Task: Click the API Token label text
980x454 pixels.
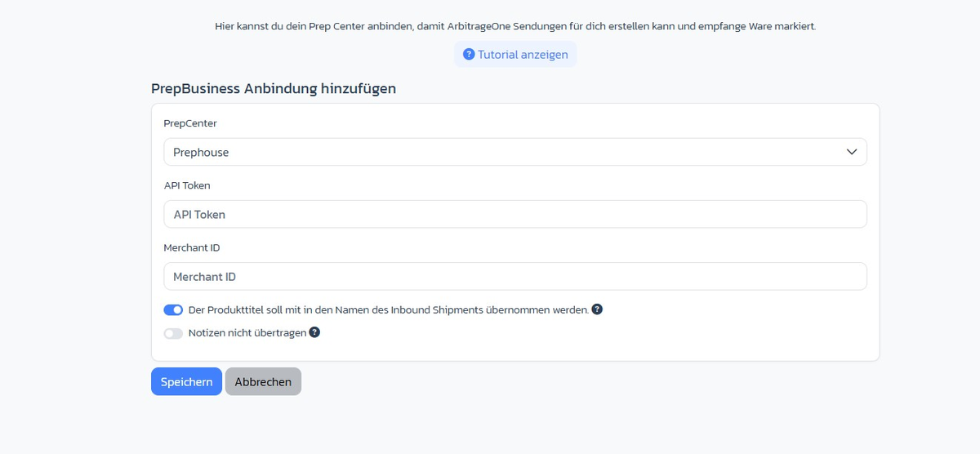Action: pyautogui.click(x=187, y=185)
